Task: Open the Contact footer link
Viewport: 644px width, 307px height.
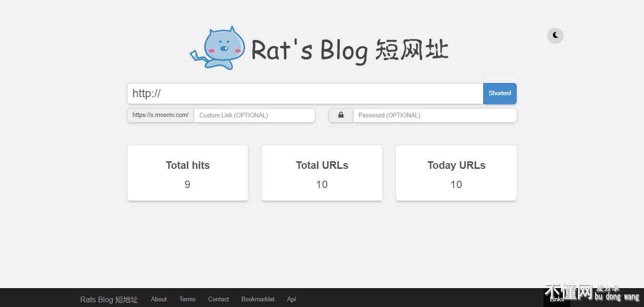Action: 218,299
